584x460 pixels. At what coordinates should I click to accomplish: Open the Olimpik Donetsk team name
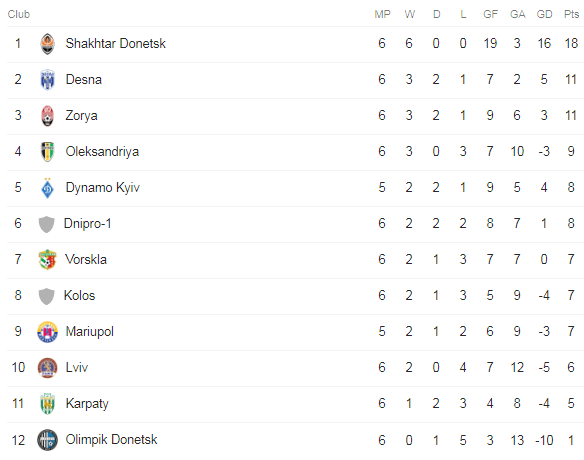[111, 440]
